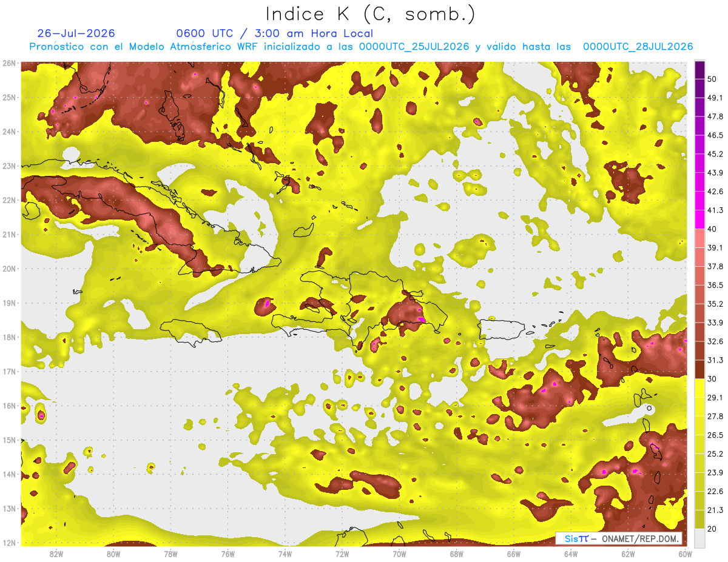Click the '82W' longitude label
728x562 pixels.
[56, 554]
